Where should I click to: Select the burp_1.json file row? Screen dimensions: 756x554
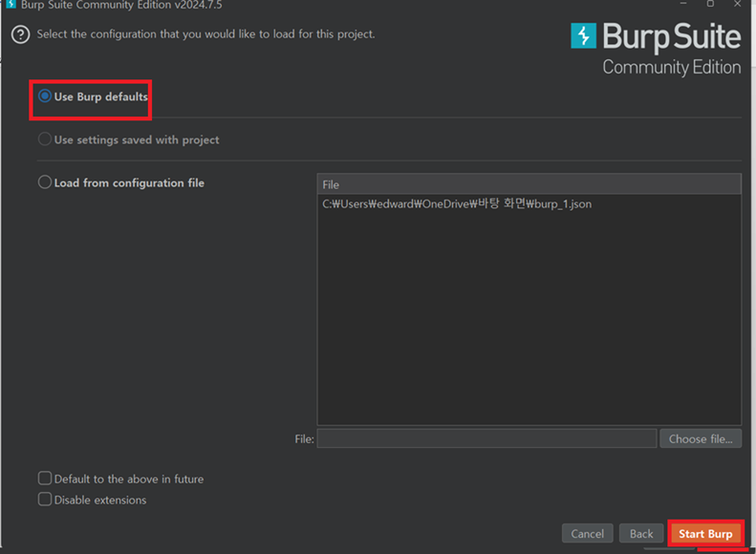point(529,203)
